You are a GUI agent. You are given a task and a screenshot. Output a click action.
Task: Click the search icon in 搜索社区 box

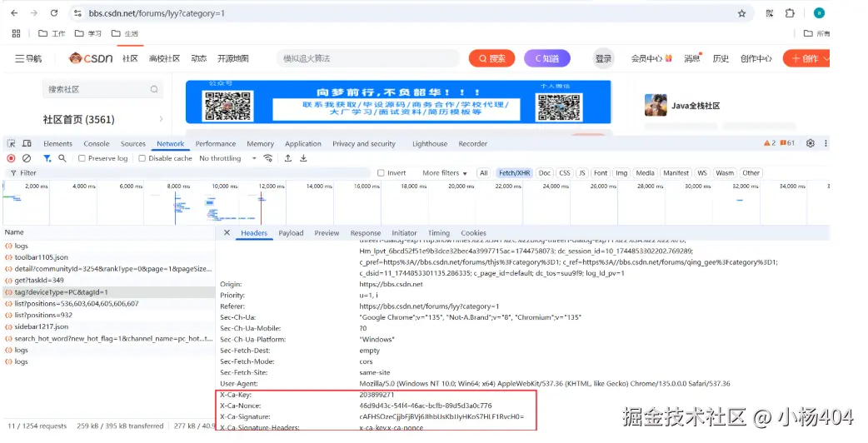click(154, 89)
